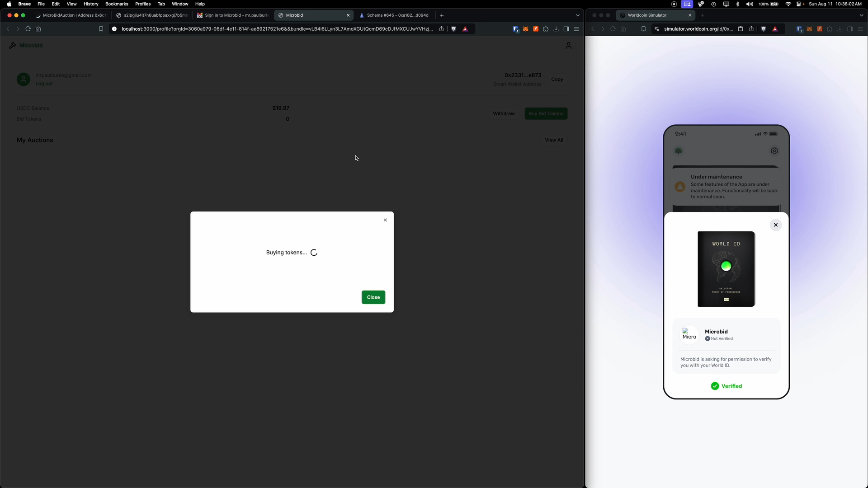Open the Bookmarks menu
Screen dimensions: 868x488
(x=117, y=4)
